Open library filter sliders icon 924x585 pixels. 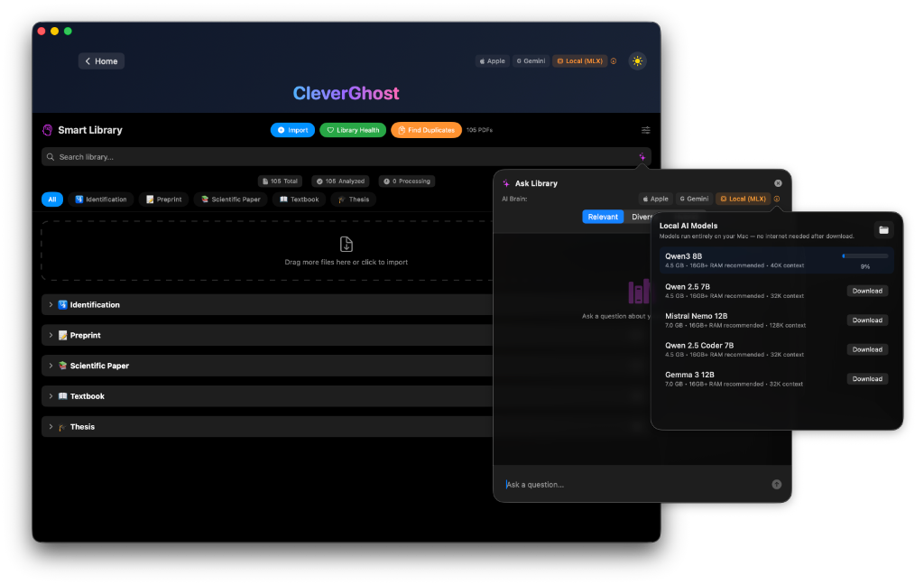pyautogui.click(x=646, y=130)
